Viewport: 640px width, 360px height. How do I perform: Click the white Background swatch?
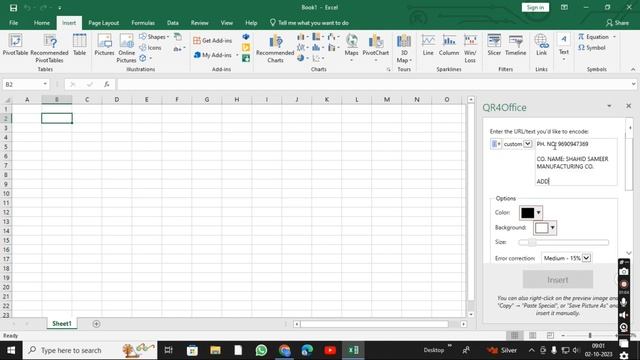541,228
